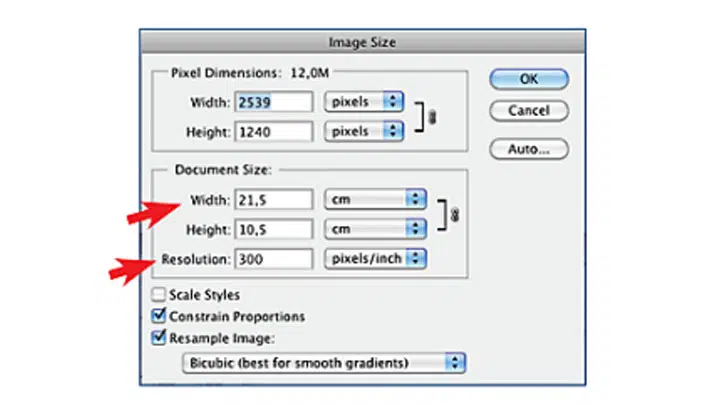Click the Cancel button
The width and height of the screenshot is (720, 405).
click(529, 111)
